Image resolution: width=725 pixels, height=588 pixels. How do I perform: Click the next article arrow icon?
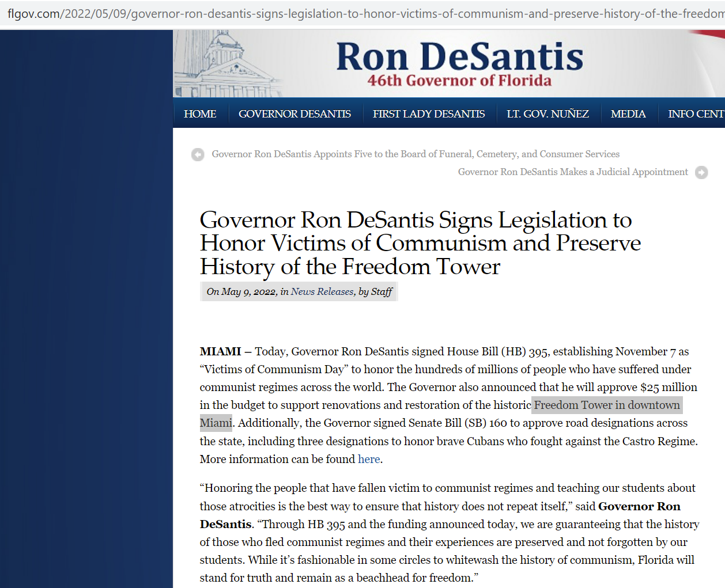coord(701,172)
